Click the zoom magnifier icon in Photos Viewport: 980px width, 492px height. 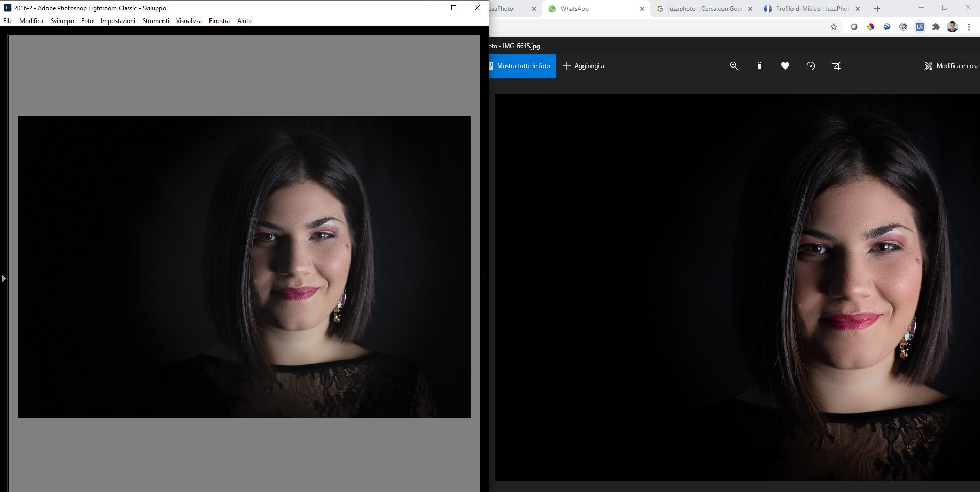[734, 66]
